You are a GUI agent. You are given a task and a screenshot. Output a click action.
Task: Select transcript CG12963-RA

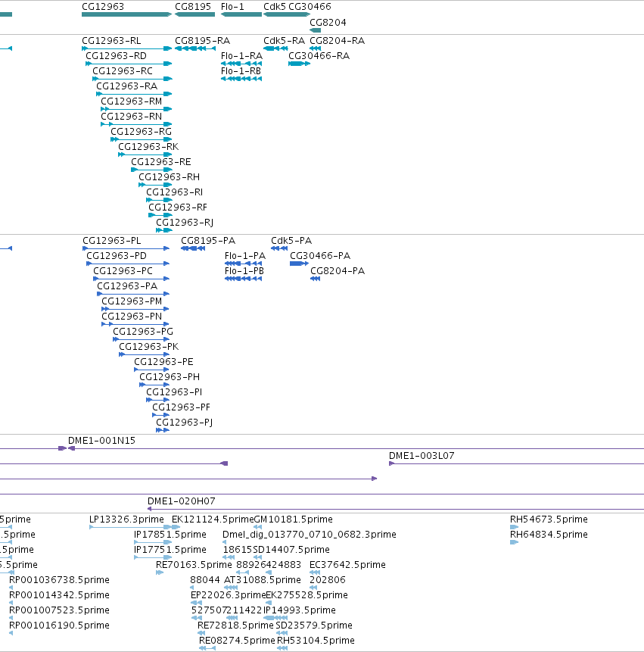tap(134, 94)
